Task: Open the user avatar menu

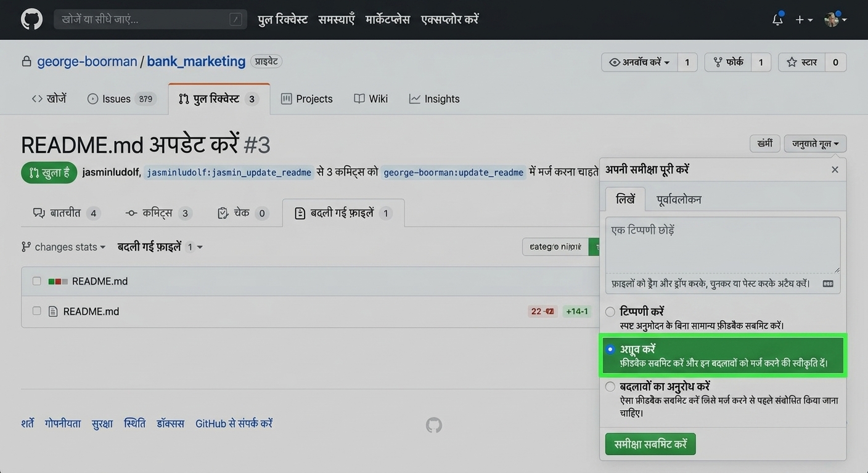Action: (x=835, y=20)
